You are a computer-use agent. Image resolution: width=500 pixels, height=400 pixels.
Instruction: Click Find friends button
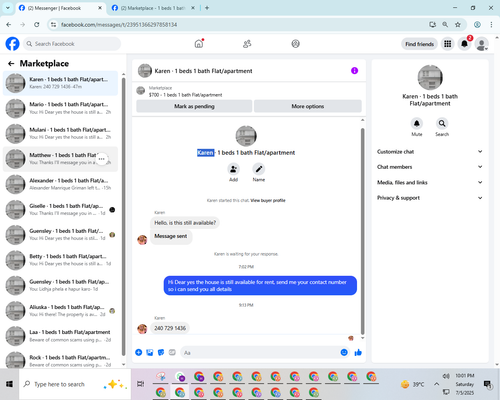(x=419, y=44)
